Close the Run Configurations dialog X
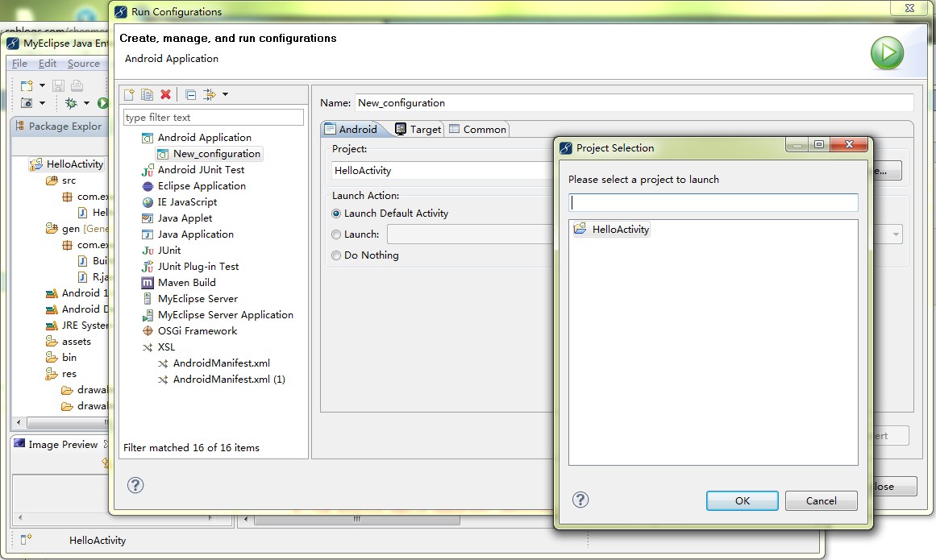 pyautogui.click(x=909, y=8)
